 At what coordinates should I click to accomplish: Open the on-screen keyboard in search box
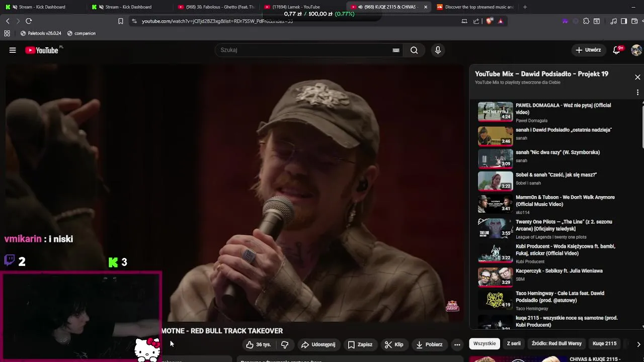coord(396,50)
